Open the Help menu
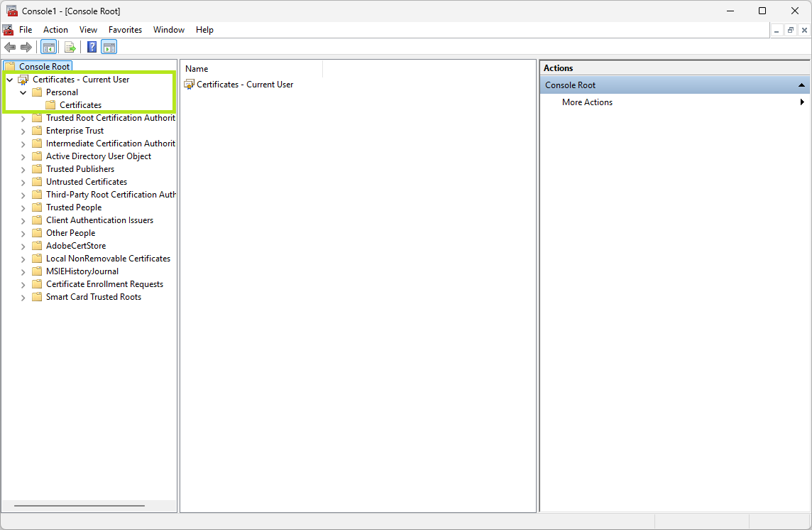The height and width of the screenshot is (530, 812). point(204,30)
